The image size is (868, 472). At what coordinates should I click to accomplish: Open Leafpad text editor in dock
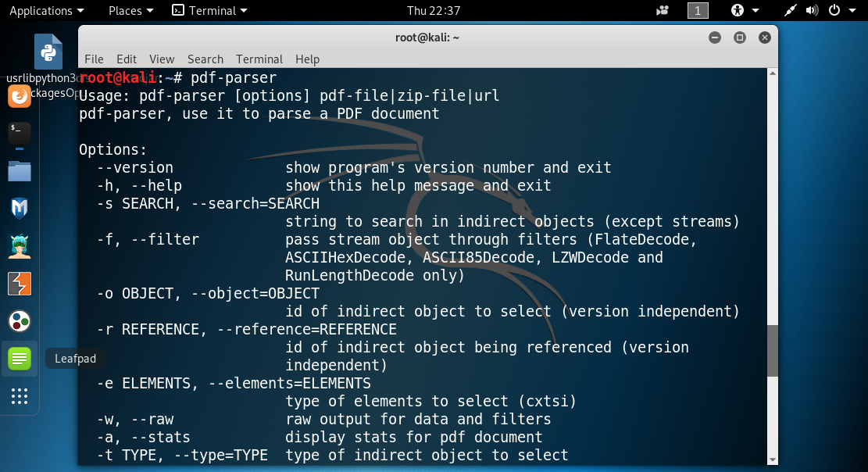pyautogui.click(x=20, y=359)
